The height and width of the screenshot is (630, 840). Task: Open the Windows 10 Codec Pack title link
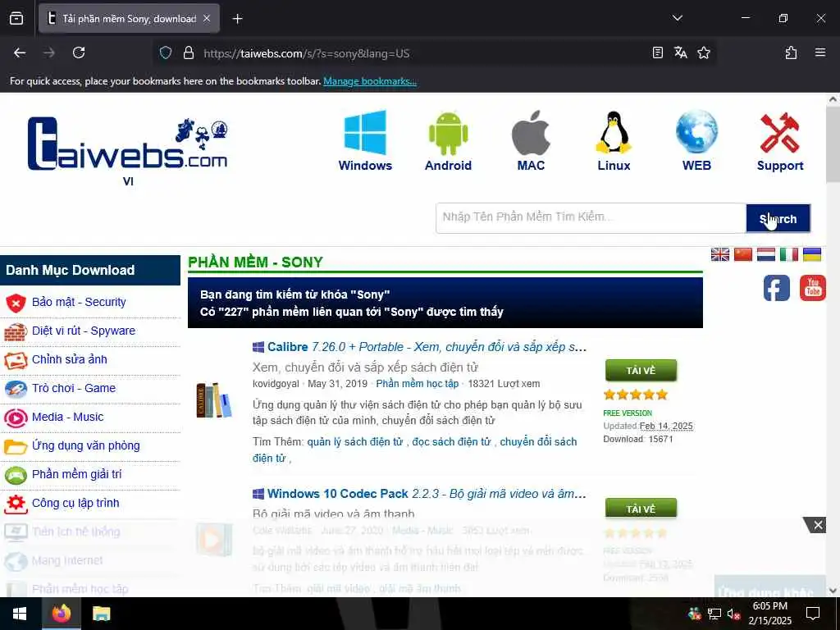click(427, 494)
